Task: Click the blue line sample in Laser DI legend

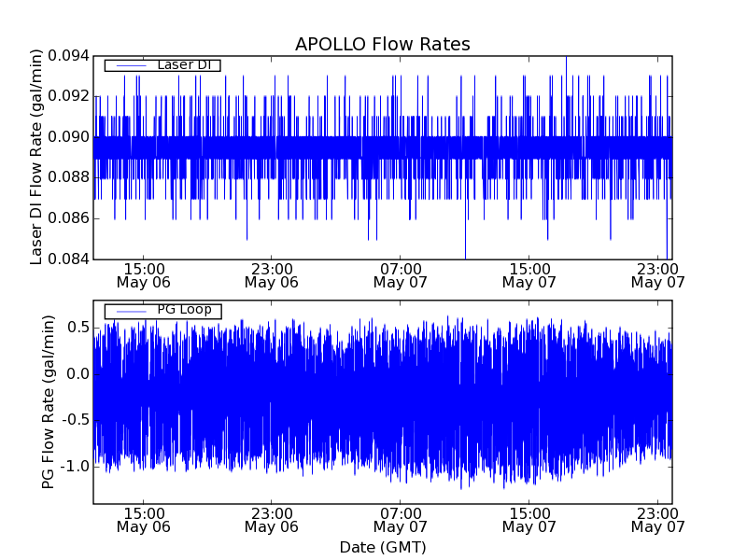Action: pyautogui.click(x=130, y=65)
